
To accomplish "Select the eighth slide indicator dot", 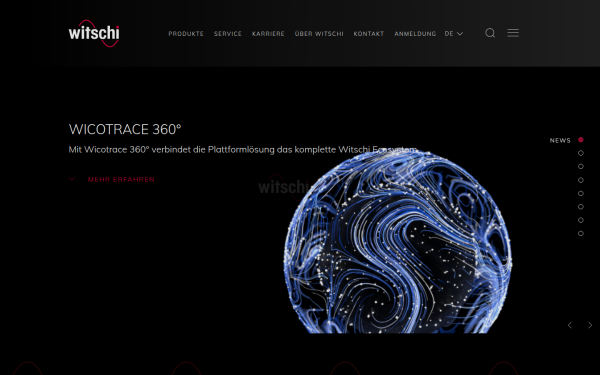I will point(580,233).
